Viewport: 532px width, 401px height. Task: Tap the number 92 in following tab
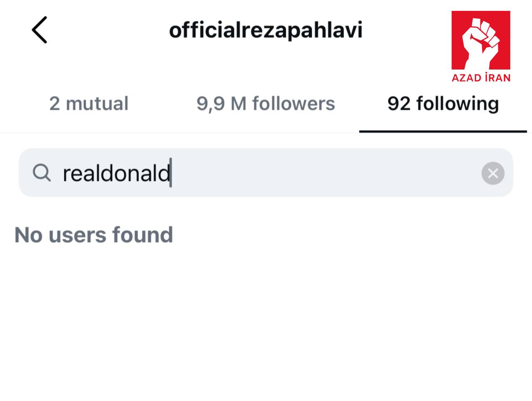pyautogui.click(x=399, y=104)
